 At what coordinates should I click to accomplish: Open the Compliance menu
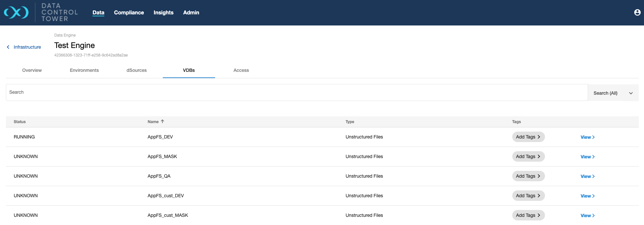pos(129,12)
